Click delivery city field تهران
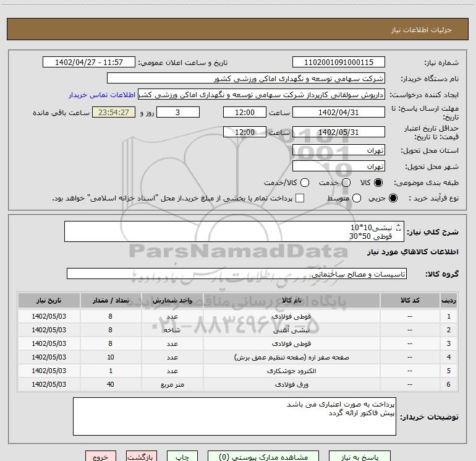Screen dimensions: 476x461 pyautogui.click(x=339, y=166)
